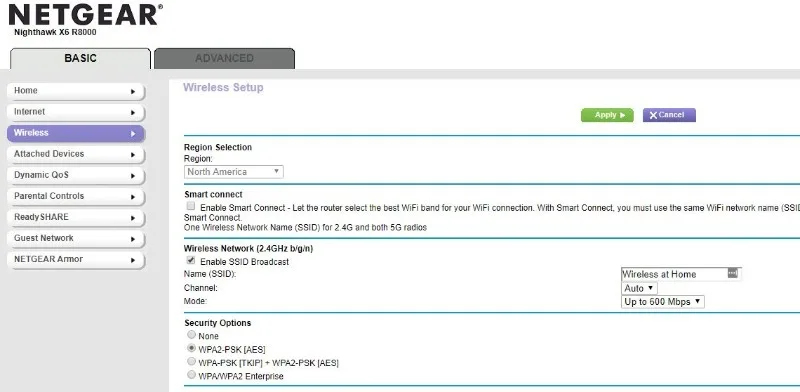The width and height of the screenshot is (800, 392).
Task: Open the Attached Devices menu item
Action: pos(76,154)
